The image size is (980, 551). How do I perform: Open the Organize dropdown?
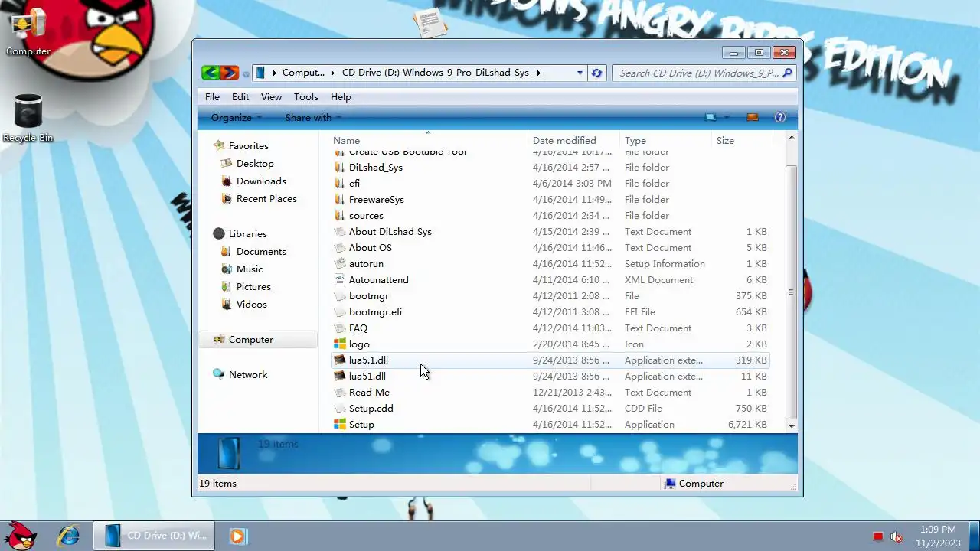[237, 117]
